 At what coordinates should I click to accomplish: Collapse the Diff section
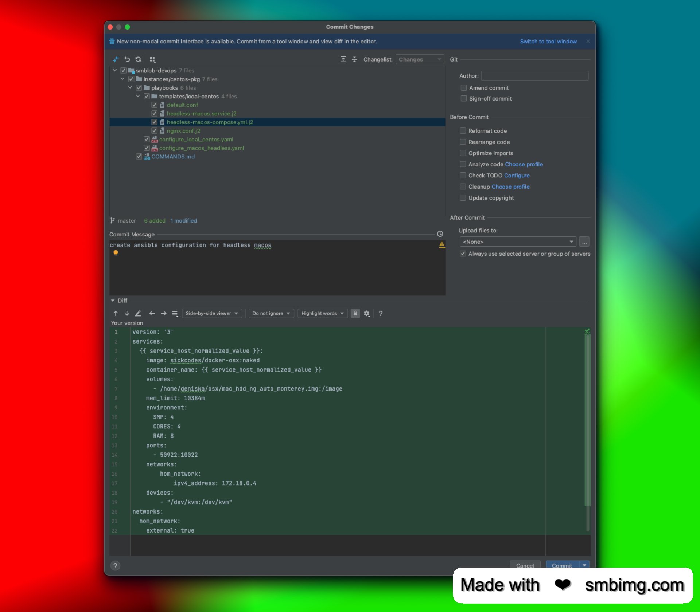coord(113,301)
